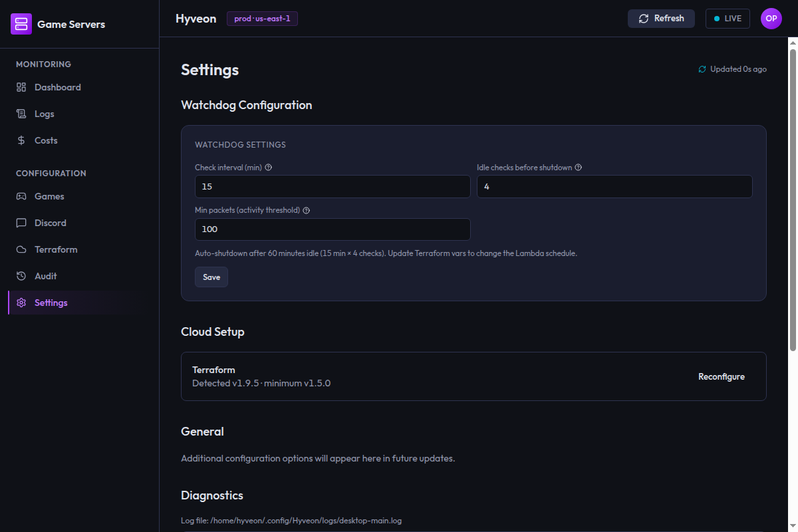Image resolution: width=798 pixels, height=532 pixels.
Task: Open the OP user avatar
Action: pyautogui.click(x=771, y=19)
